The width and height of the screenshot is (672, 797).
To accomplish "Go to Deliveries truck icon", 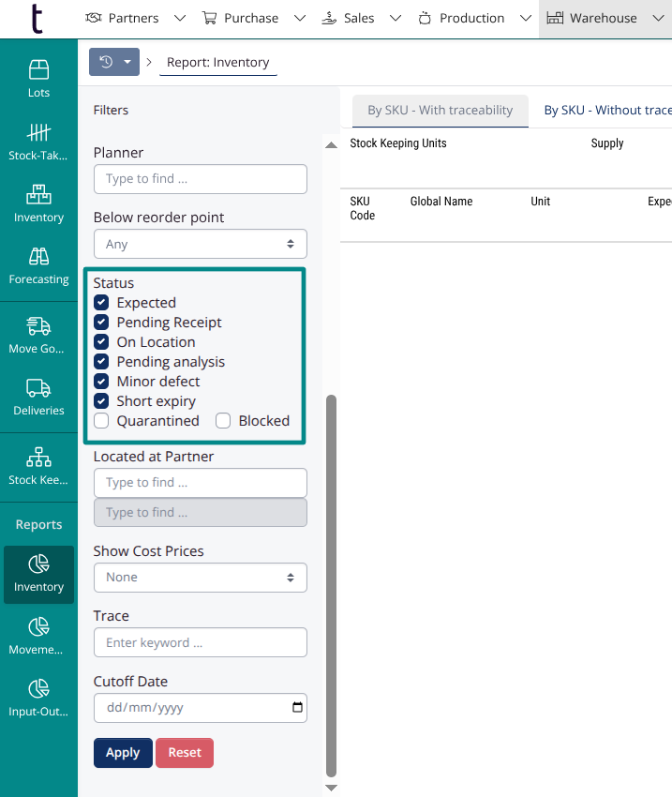I will point(38,388).
